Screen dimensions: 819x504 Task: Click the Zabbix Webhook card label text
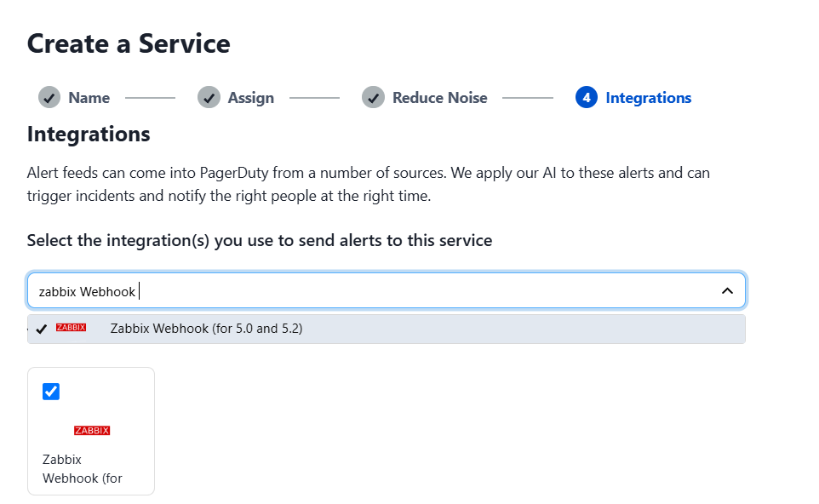[83, 469]
